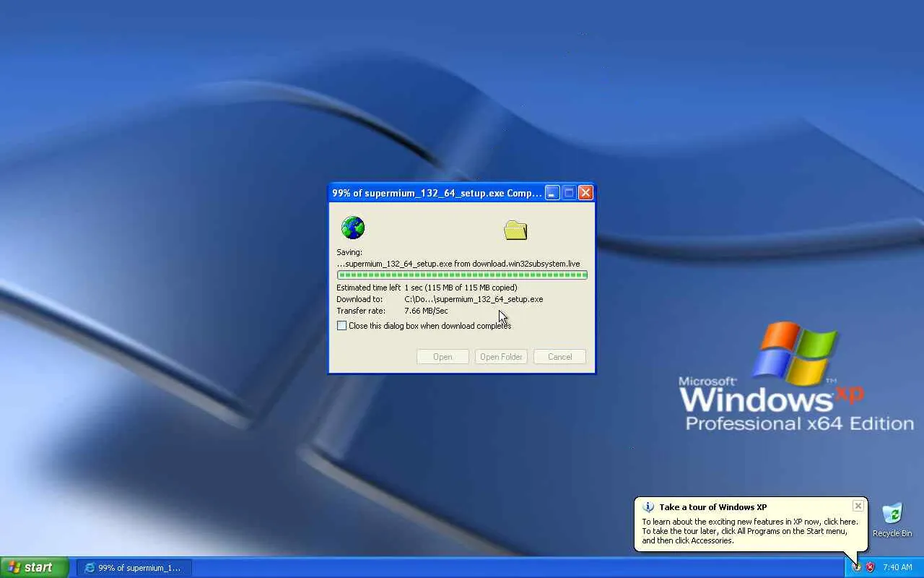This screenshot has width=924, height=578.
Task: Click the globe icon in download dialog
Action: pyautogui.click(x=353, y=228)
